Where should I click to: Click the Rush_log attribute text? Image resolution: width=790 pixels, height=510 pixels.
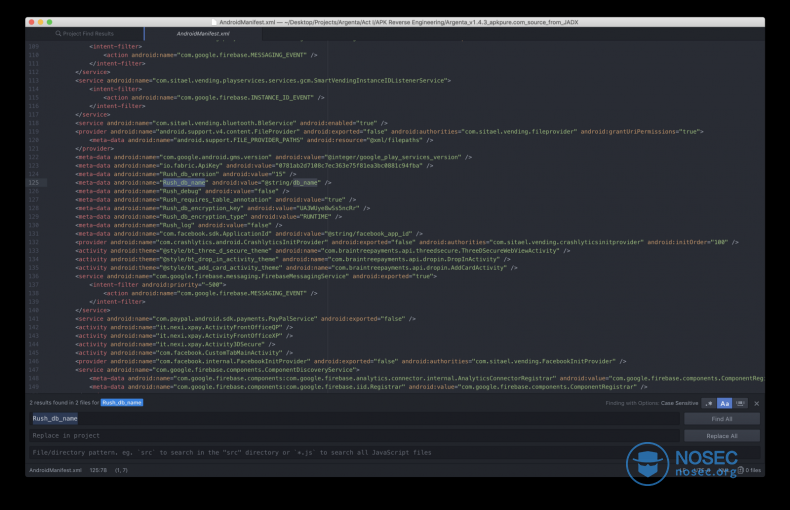click(x=178, y=225)
